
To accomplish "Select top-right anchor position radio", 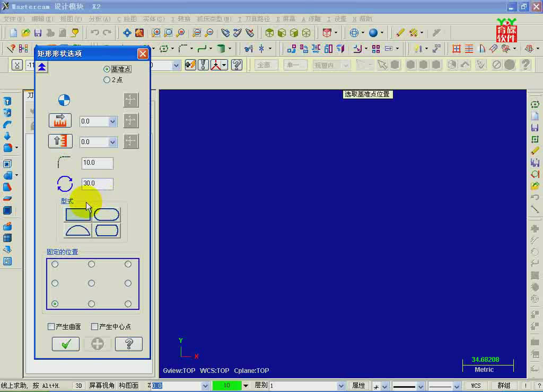I will 128,264.
